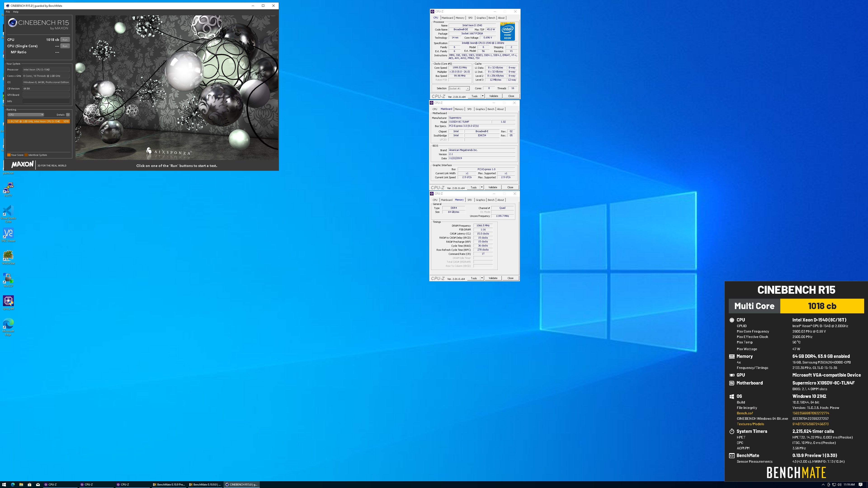The height and width of the screenshot is (488, 868).
Task: Click the Bench.cof hash value in BenchMate
Action: [x=810, y=413]
